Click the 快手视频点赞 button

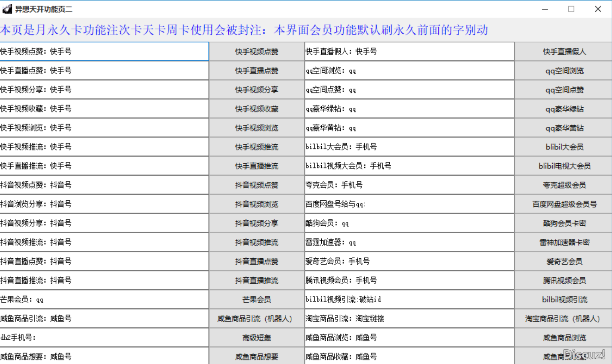tap(256, 52)
